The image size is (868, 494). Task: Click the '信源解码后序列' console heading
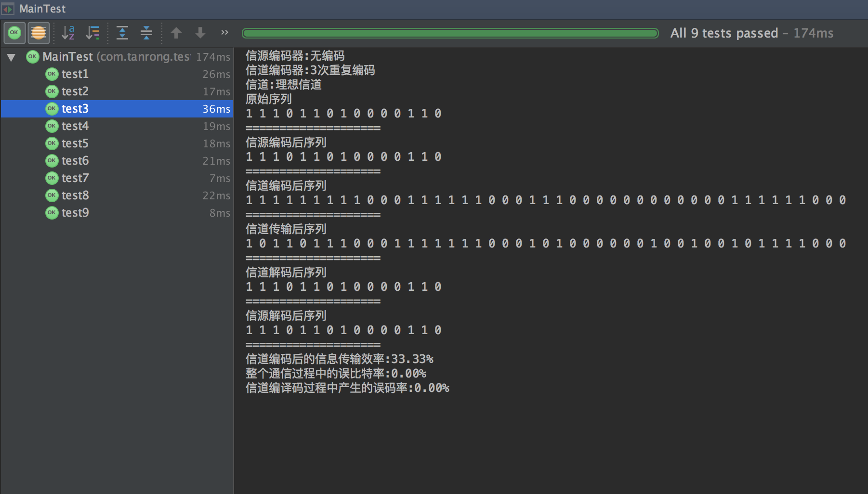tap(286, 316)
